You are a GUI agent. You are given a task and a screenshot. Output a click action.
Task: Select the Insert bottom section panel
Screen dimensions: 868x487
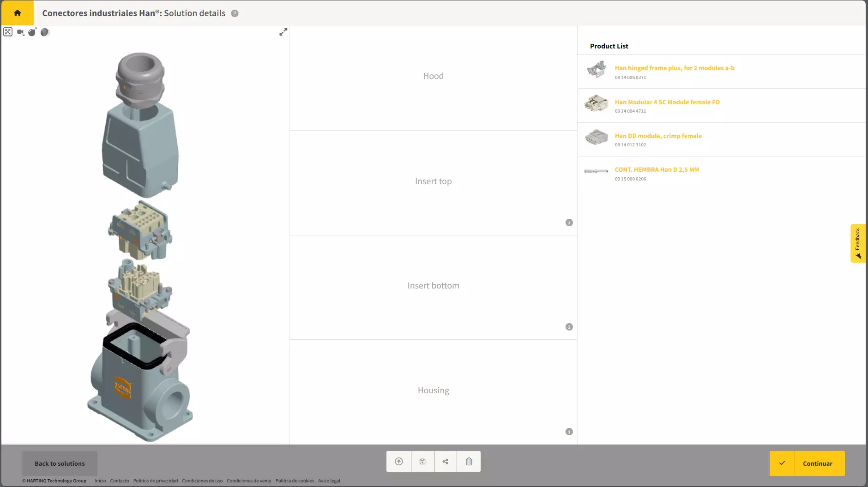pos(433,288)
